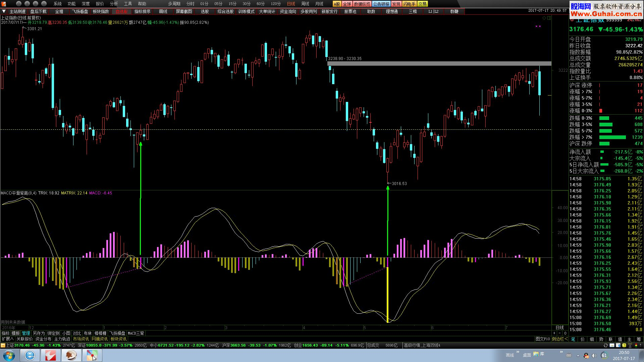
Task: Click the refresh icon in status bar
Action: (606, 345)
